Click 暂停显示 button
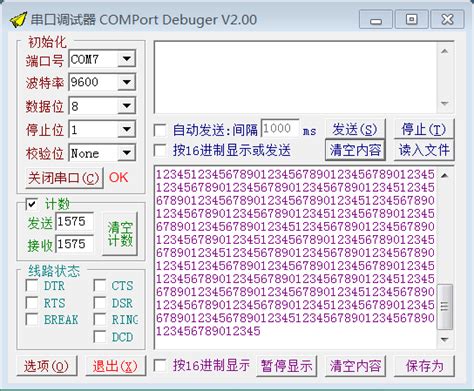This screenshot has height=391, width=474. tap(286, 366)
